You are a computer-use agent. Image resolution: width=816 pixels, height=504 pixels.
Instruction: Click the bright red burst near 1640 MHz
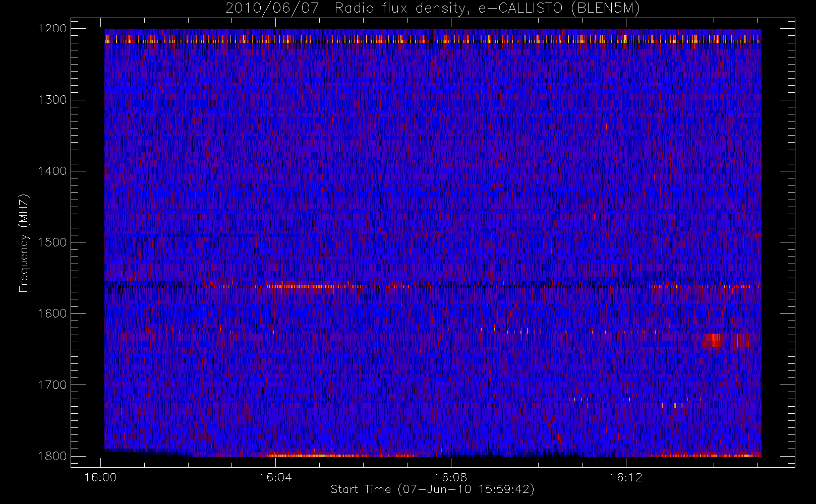(x=712, y=340)
